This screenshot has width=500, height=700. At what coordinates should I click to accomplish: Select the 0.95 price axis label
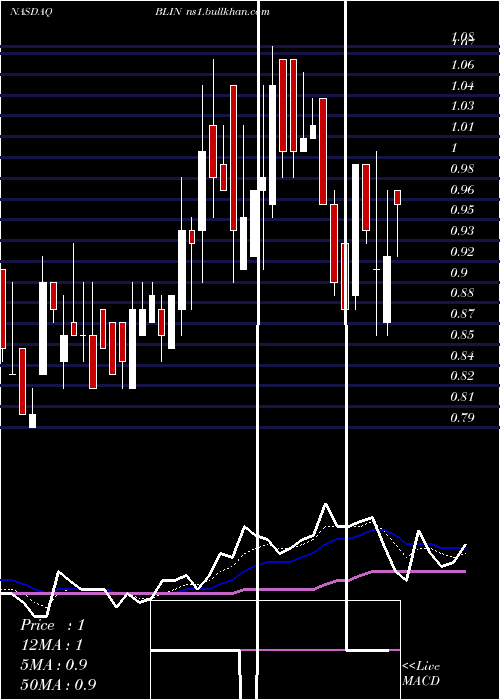(462, 210)
